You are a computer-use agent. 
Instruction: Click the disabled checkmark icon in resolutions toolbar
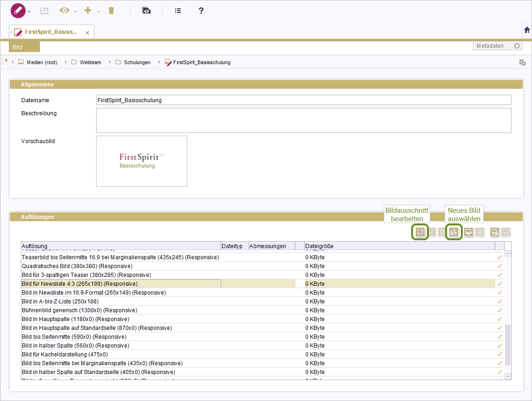tap(432, 232)
